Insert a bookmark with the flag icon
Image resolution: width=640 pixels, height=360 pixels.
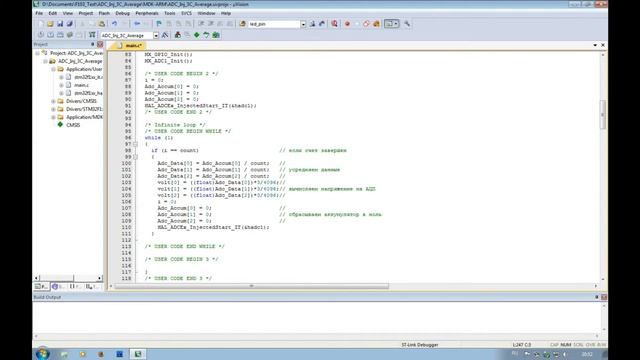coord(159,24)
